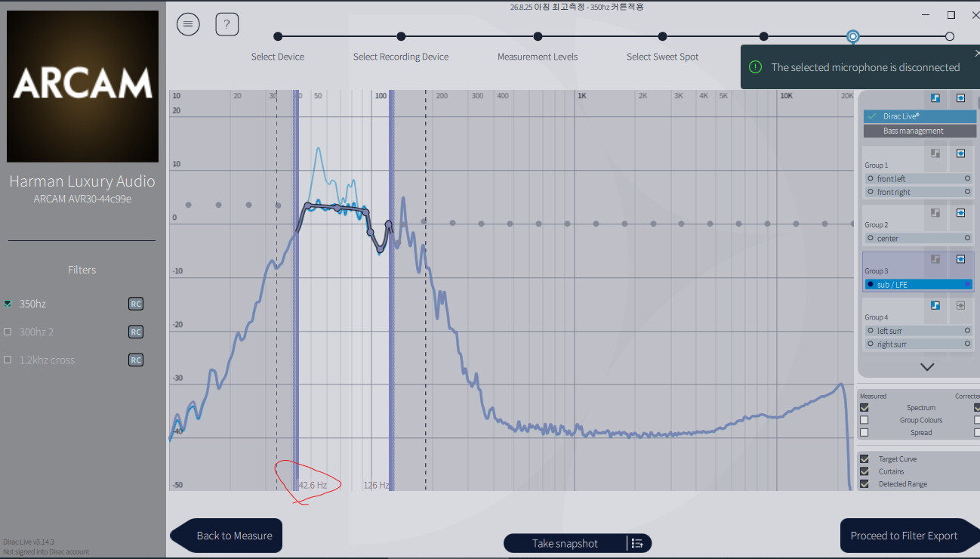Click Take snapshot button
Screen dimensions: 980x559
[x=565, y=543]
